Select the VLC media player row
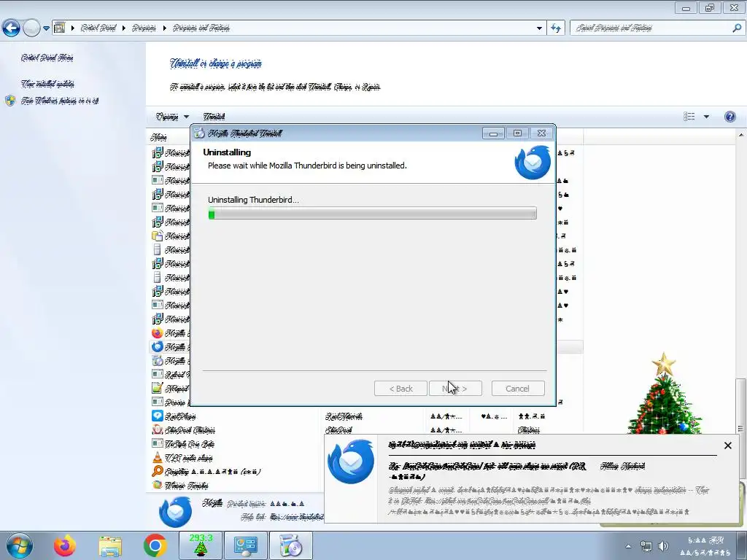Image resolution: width=747 pixels, height=560 pixels. (x=236, y=458)
